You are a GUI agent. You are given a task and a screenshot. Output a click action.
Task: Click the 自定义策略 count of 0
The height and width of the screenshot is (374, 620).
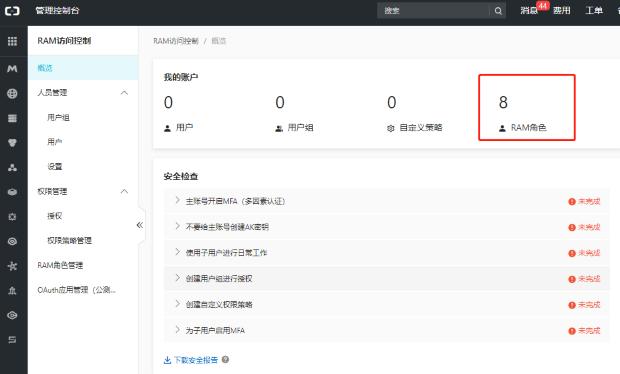pos(391,102)
